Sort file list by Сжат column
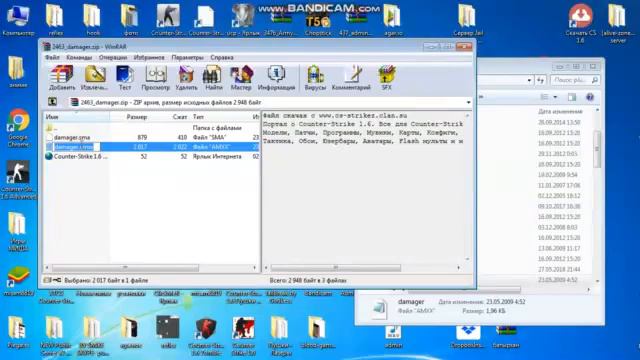The width and height of the screenshot is (640, 360). (x=169, y=117)
